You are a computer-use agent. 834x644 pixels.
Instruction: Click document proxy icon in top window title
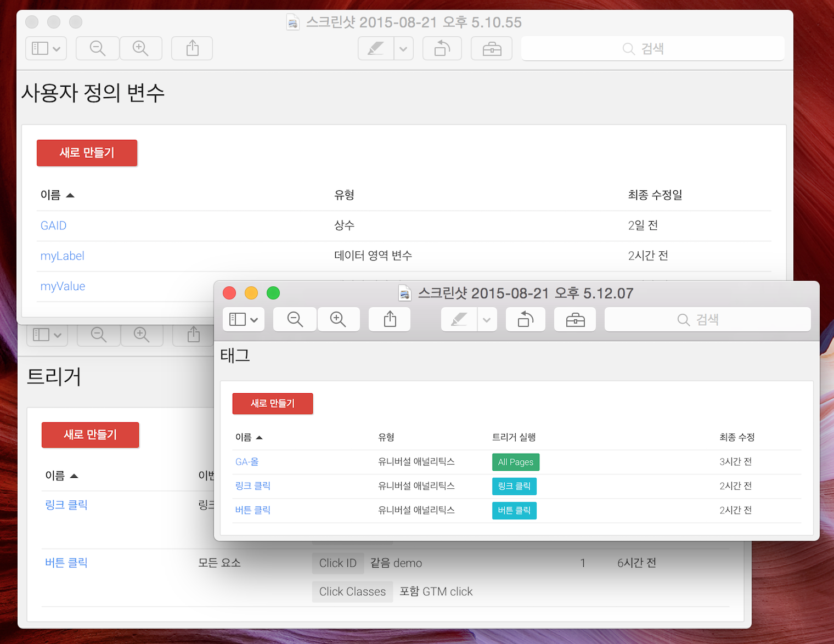click(293, 22)
